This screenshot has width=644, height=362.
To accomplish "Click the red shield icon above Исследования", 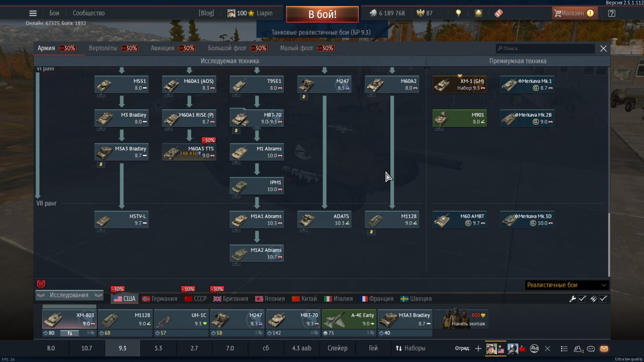I will 41,284.
